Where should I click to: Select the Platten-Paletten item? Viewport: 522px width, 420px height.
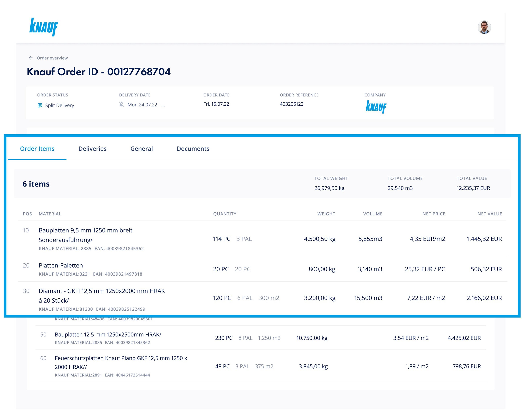(x=61, y=265)
